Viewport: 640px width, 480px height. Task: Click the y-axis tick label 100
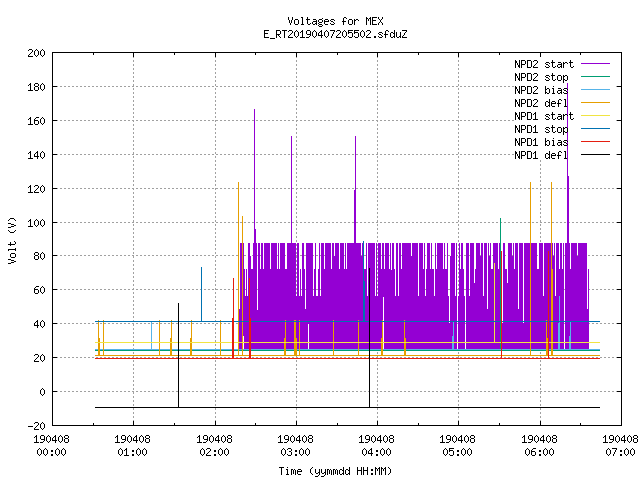(x=36, y=223)
